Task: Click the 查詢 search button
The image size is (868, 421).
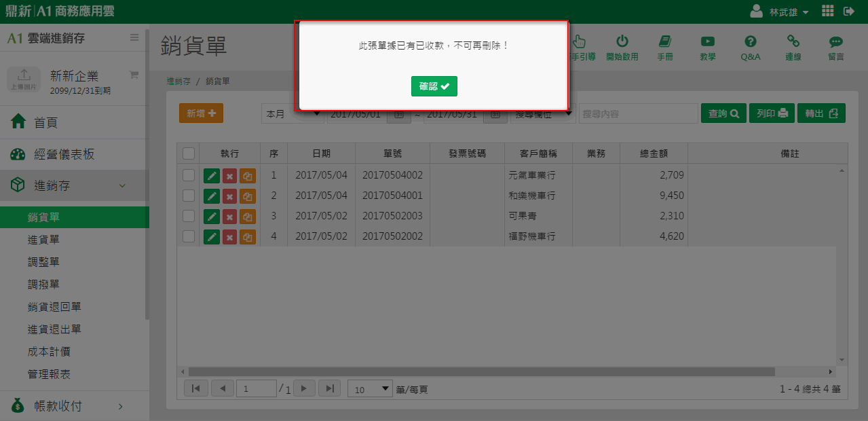Action: pos(723,113)
